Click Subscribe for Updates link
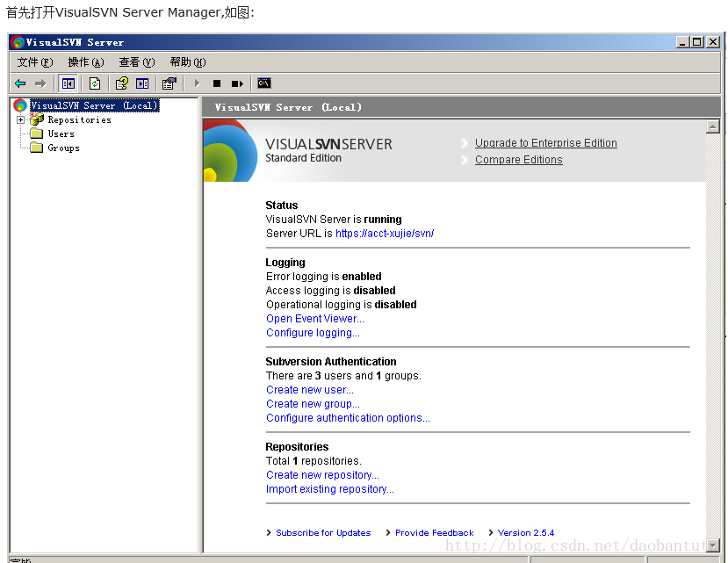Image resolution: width=728 pixels, height=563 pixels. coord(323,533)
